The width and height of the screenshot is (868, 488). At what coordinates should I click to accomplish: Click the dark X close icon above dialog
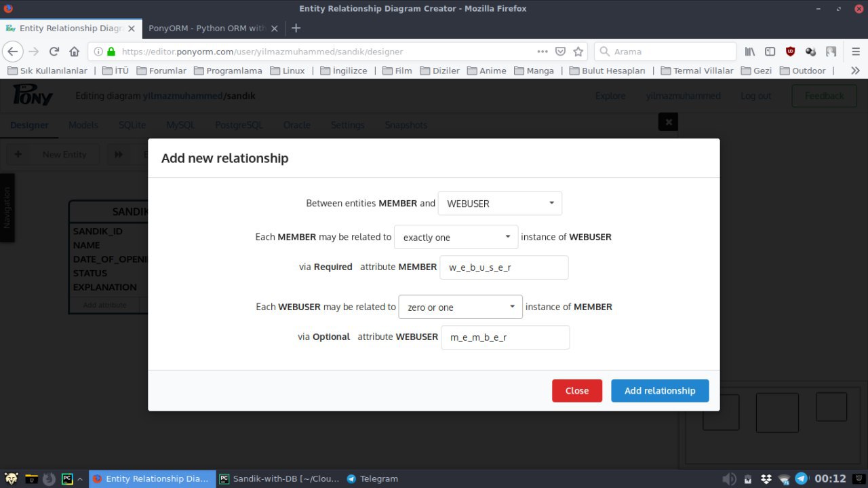pyautogui.click(x=668, y=122)
